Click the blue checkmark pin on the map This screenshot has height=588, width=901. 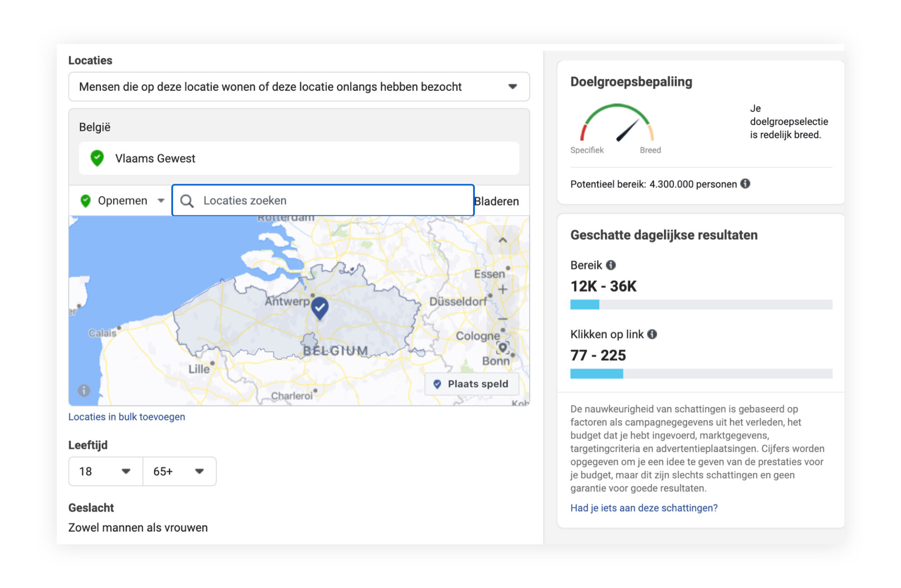click(320, 308)
